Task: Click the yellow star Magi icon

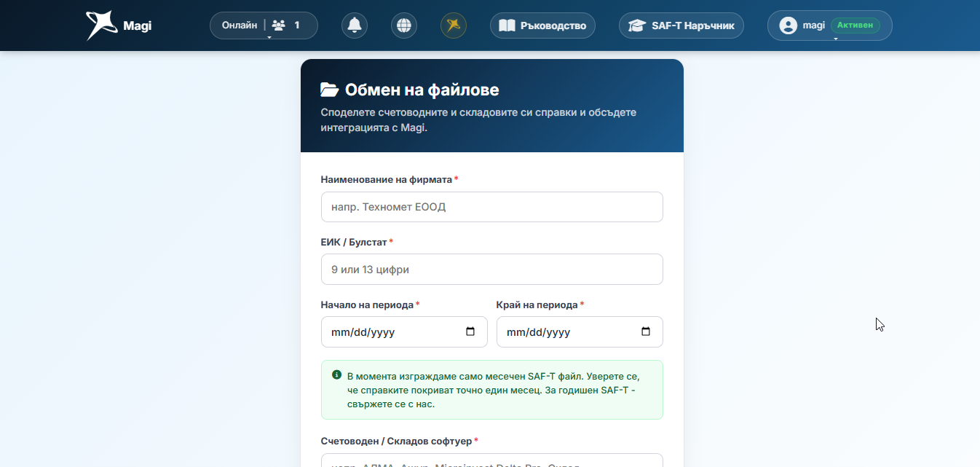Action: pos(454,25)
